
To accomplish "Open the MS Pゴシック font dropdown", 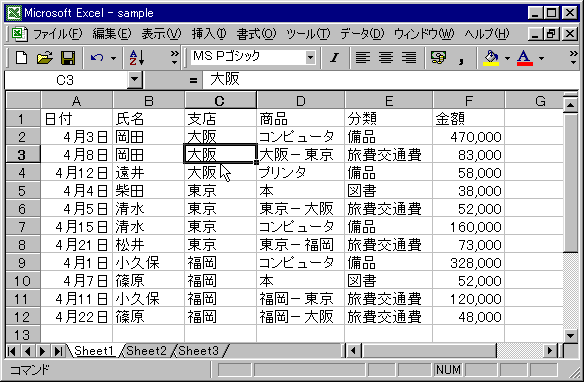I will coord(310,58).
